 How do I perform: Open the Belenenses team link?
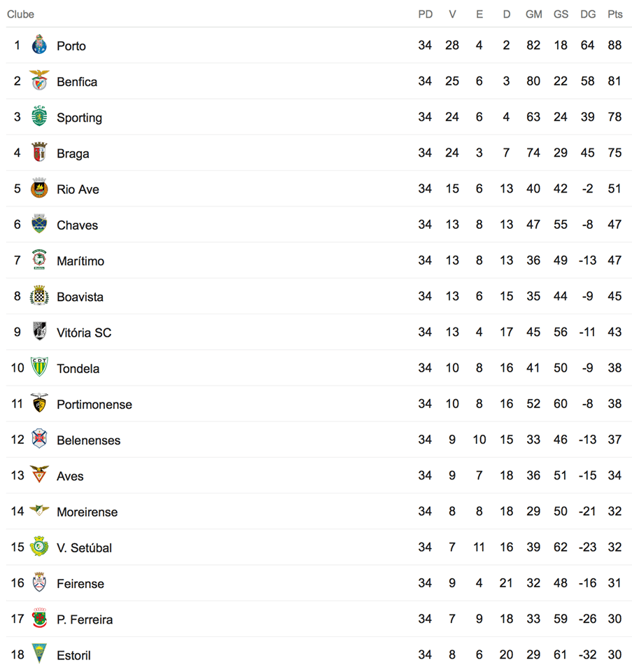coord(88,440)
